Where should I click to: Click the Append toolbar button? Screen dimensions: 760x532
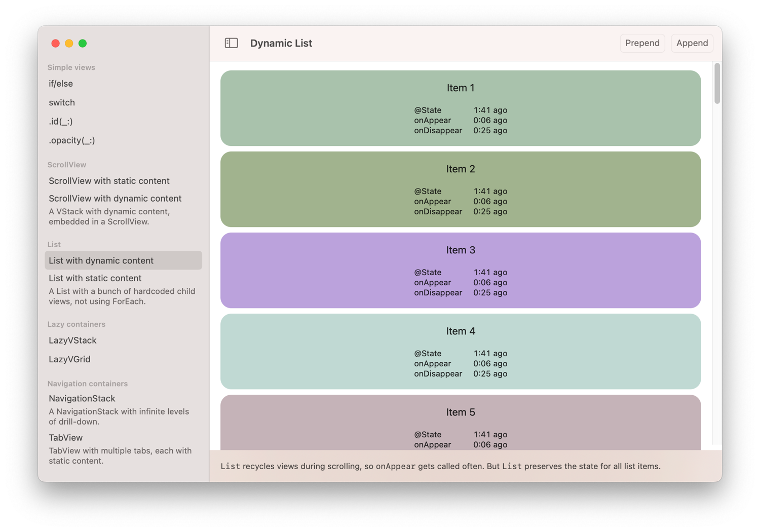(692, 43)
